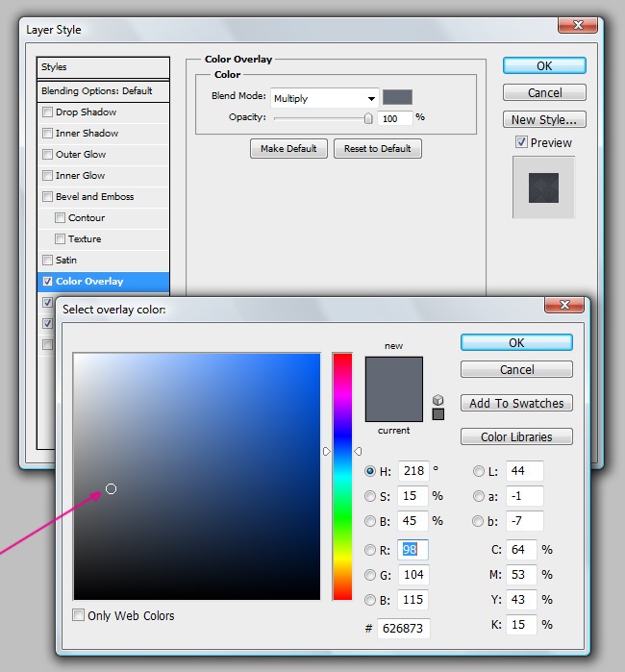This screenshot has height=672, width=625.
Task: Click the out-of-gamut warning cube icon
Action: point(437,400)
